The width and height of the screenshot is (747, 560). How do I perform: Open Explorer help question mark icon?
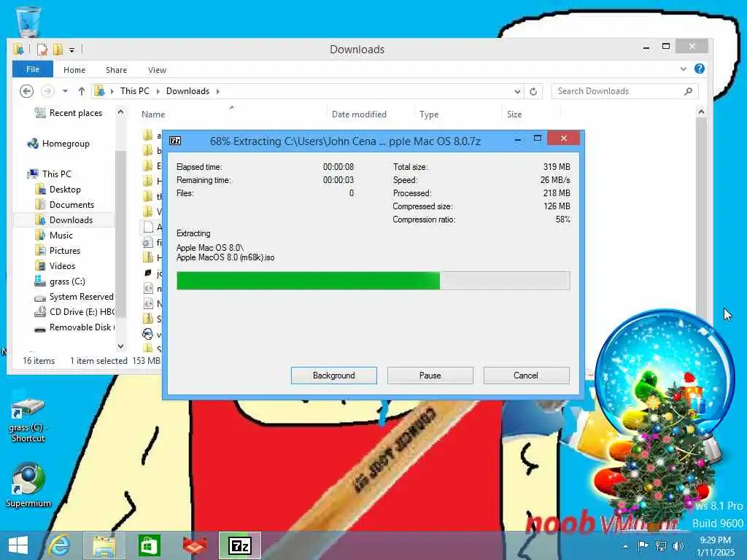(699, 69)
